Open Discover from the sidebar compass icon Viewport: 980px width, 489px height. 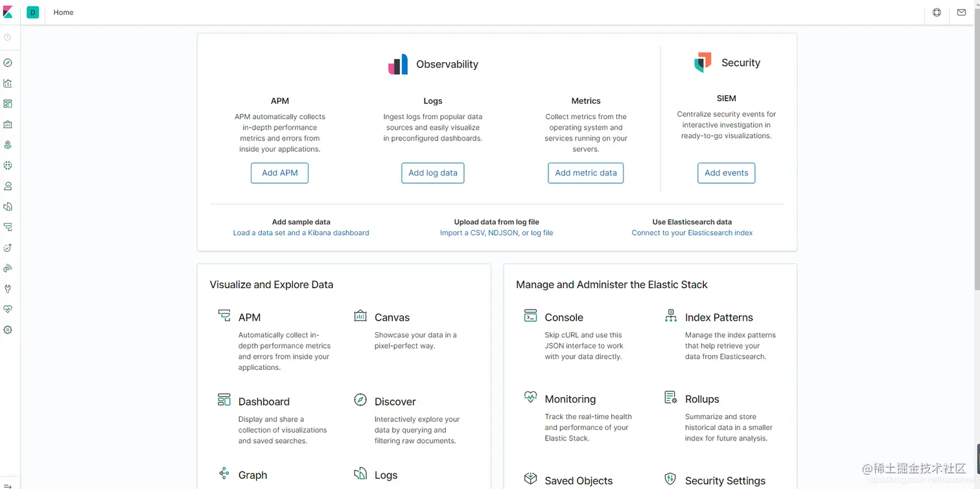(8, 63)
